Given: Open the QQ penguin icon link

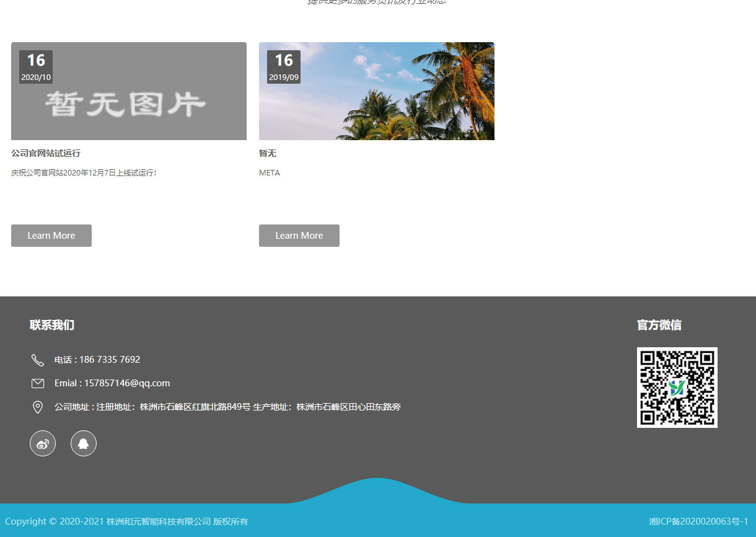Looking at the screenshot, I should pyautogui.click(x=84, y=443).
